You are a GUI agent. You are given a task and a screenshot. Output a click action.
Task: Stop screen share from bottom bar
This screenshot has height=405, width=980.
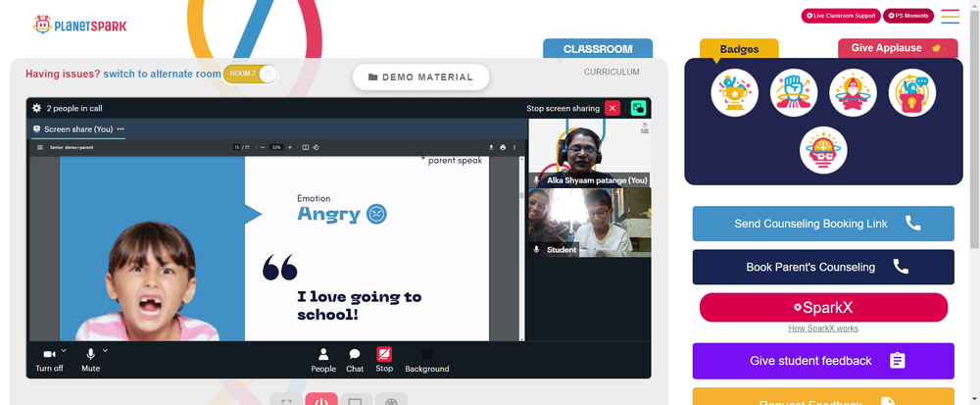click(x=384, y=360)
